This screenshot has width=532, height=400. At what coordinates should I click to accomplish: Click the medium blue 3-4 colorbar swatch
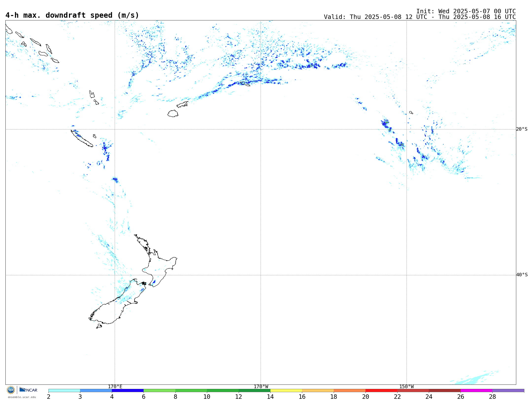[x=96, y=391]
